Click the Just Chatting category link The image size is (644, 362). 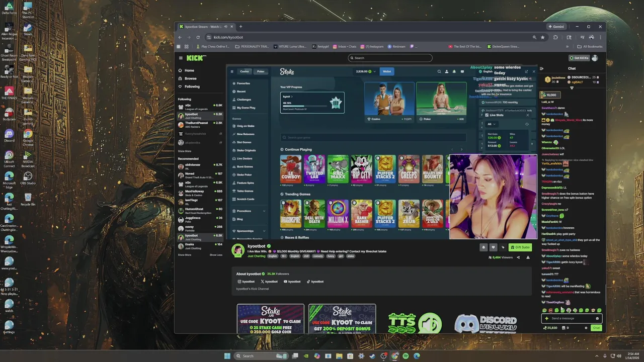click(x=256, y=256)
